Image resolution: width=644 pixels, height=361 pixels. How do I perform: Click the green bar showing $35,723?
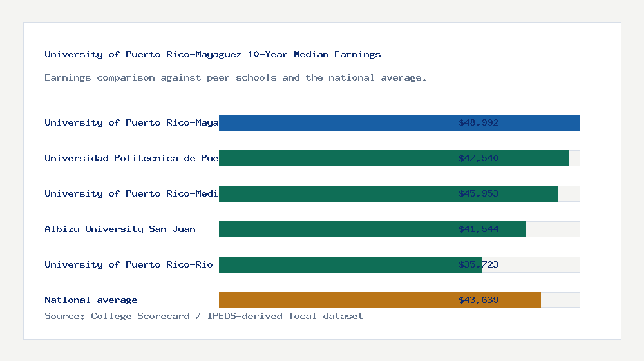350,264
